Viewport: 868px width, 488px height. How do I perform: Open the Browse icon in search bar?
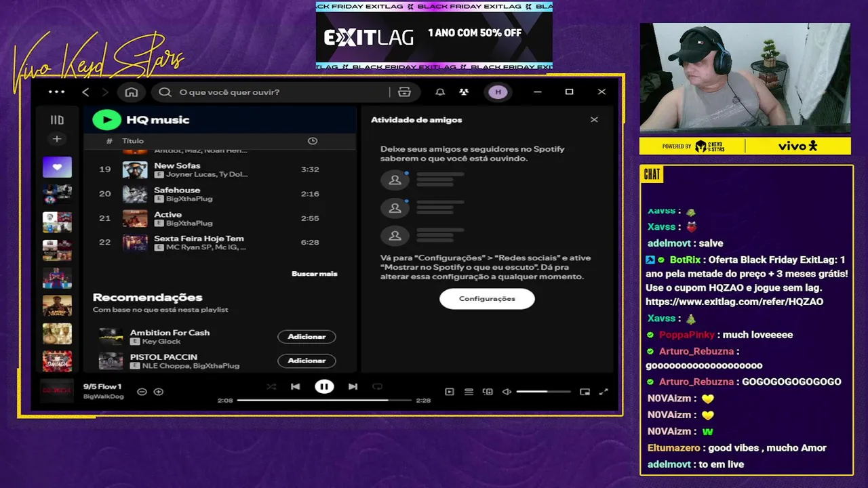click(x=405, y=92)
